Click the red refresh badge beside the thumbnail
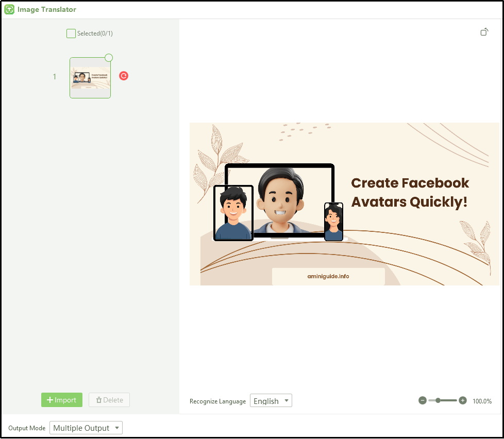The width and height of the screenshot is (504, 439). pos(123,76)
